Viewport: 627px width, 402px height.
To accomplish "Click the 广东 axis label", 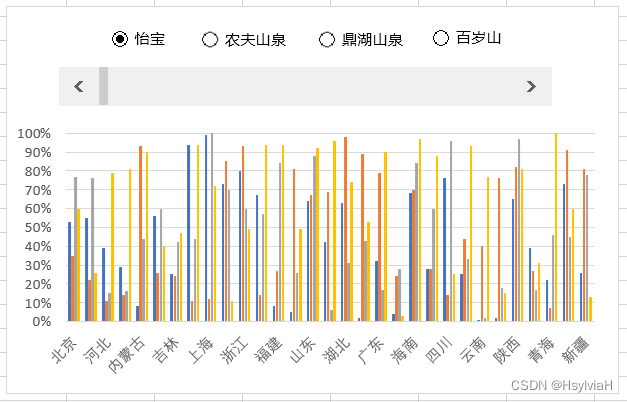I will pos(371,350).
